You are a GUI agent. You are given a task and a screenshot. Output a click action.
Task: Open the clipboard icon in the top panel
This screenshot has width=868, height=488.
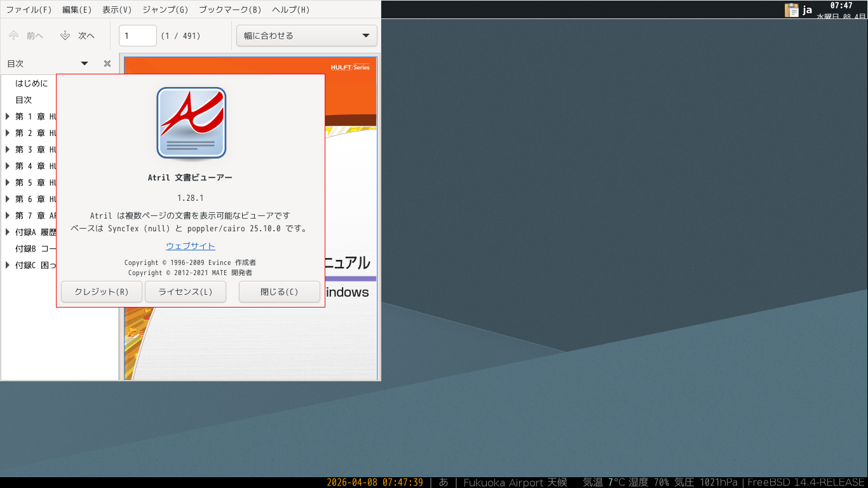coord(792,10)
